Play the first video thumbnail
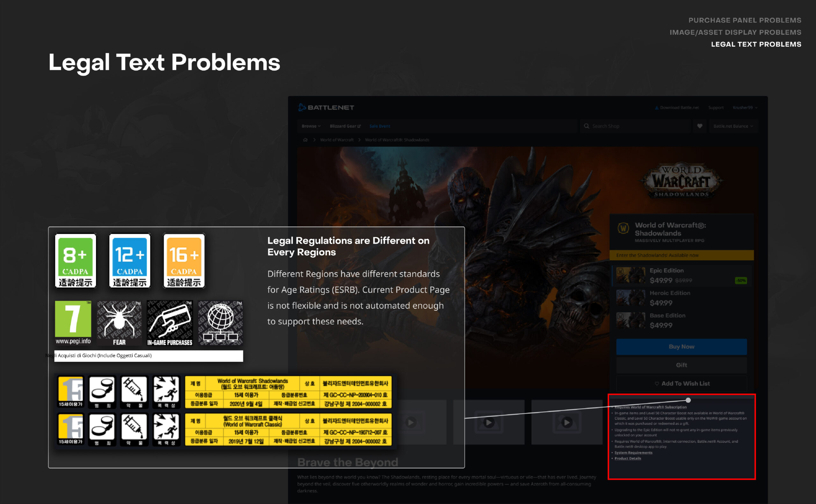The height and width of the screenshot is (504, 816). tap(411, 423)
